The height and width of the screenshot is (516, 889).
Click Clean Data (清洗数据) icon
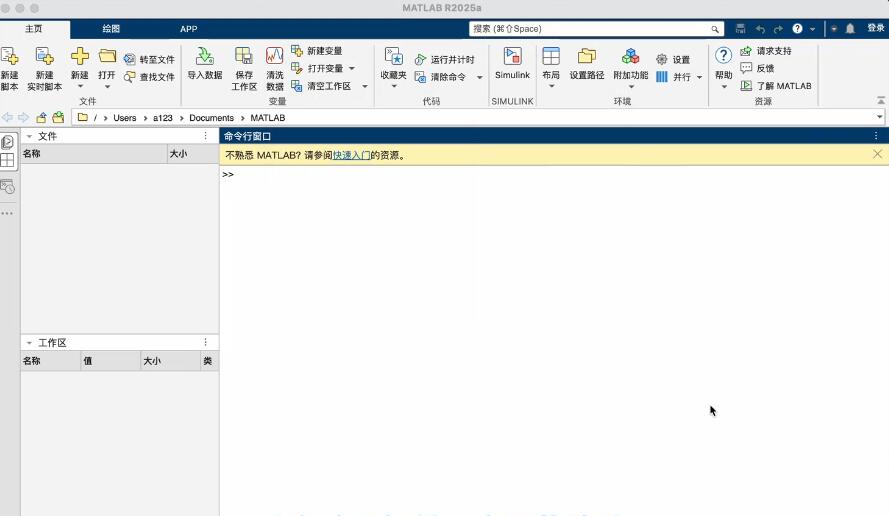(274, 56)
